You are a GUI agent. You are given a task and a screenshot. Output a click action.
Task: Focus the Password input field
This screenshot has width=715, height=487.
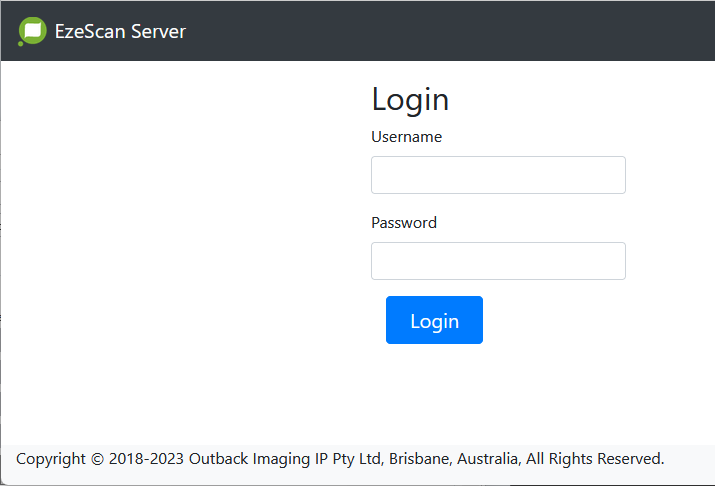click(498, 261)
